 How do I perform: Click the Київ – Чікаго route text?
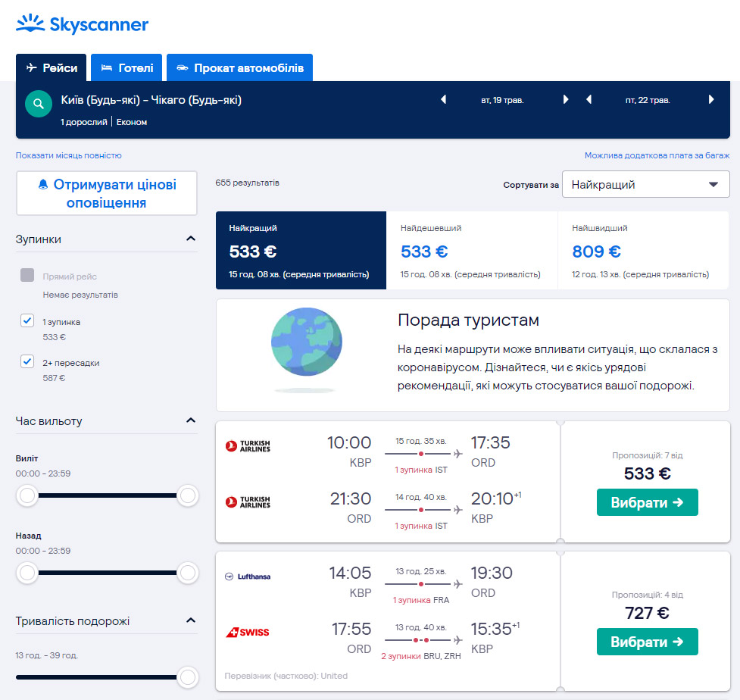point(151,100)
